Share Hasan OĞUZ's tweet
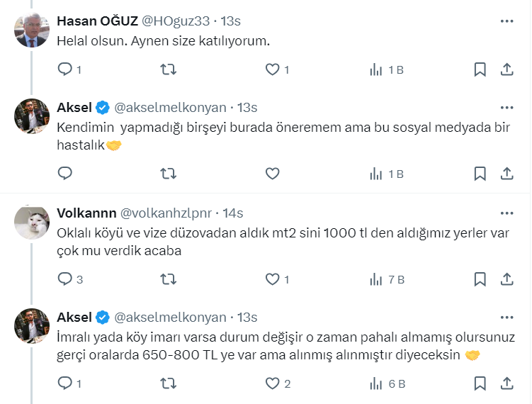Screen dimensions: 532x404 pos(507,69)
